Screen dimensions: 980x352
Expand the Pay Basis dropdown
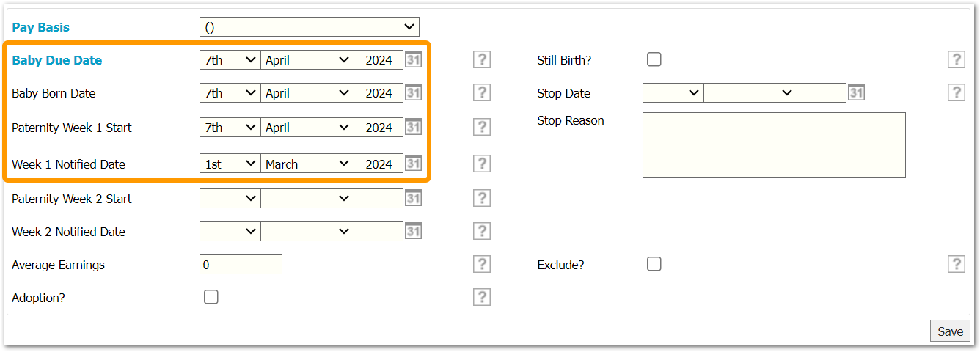tap(309, 27)
